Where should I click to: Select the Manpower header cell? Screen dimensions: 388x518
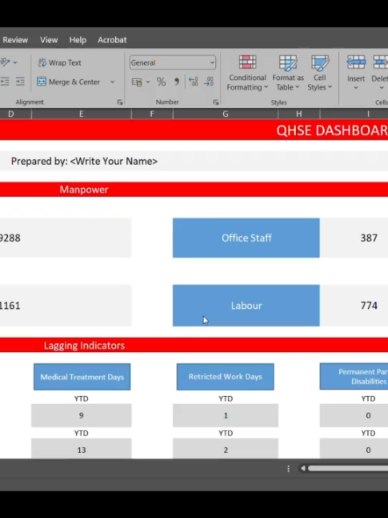194,189
